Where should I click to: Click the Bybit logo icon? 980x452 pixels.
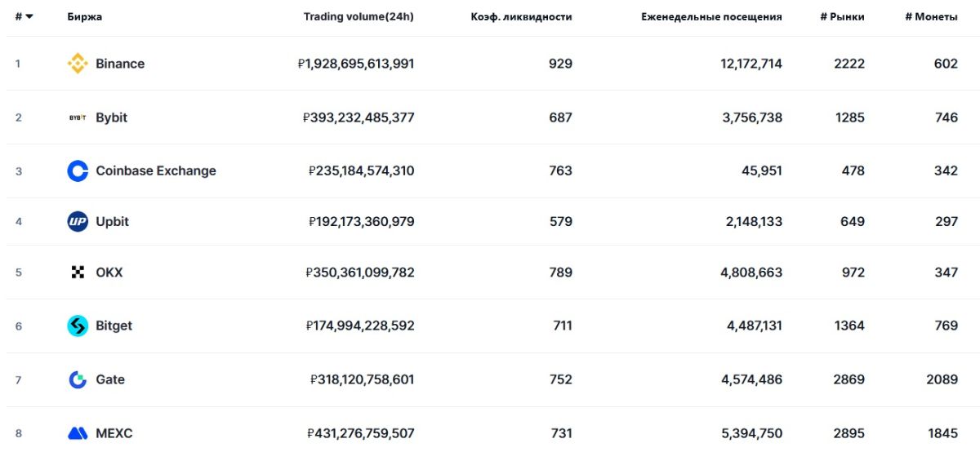point(78,117)
